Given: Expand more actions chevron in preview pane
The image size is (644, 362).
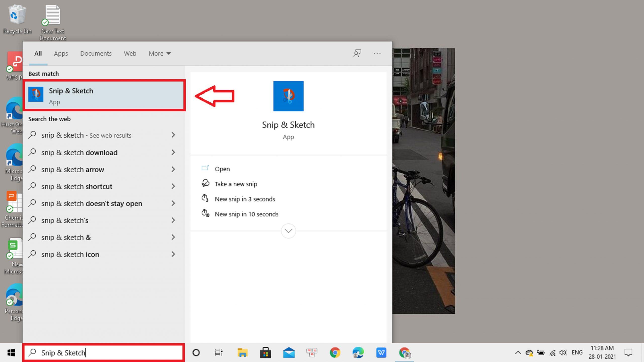Looking at the screenshot, I should pyautogui.click(x=288, y=231).
